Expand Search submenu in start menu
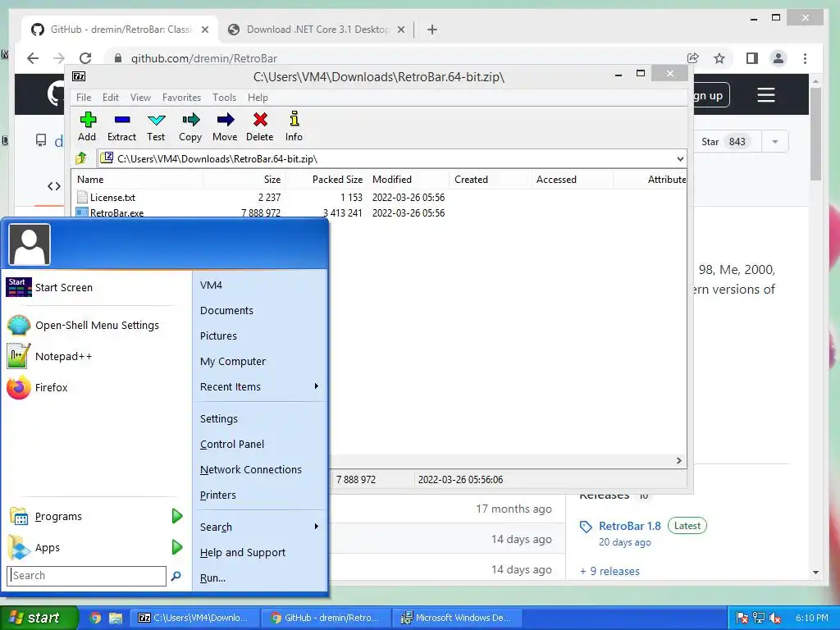 click(x=317, y=527)
